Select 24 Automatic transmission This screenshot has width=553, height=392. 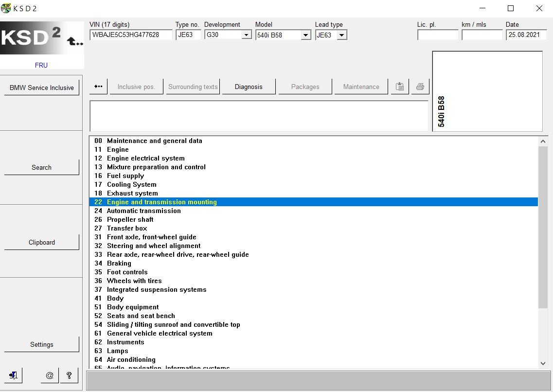tap(314, 211)
